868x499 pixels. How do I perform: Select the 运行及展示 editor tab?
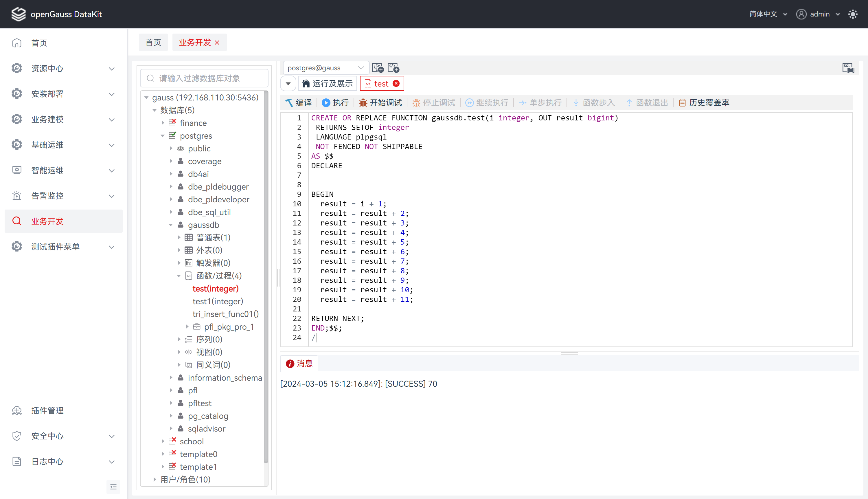[x=328, y=83]
